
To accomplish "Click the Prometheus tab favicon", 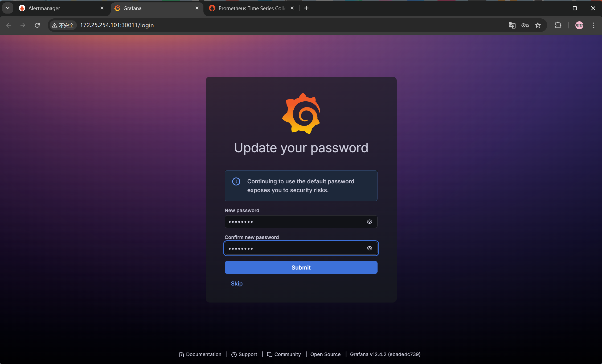I will pyautogui.click(x=212, y=8).
